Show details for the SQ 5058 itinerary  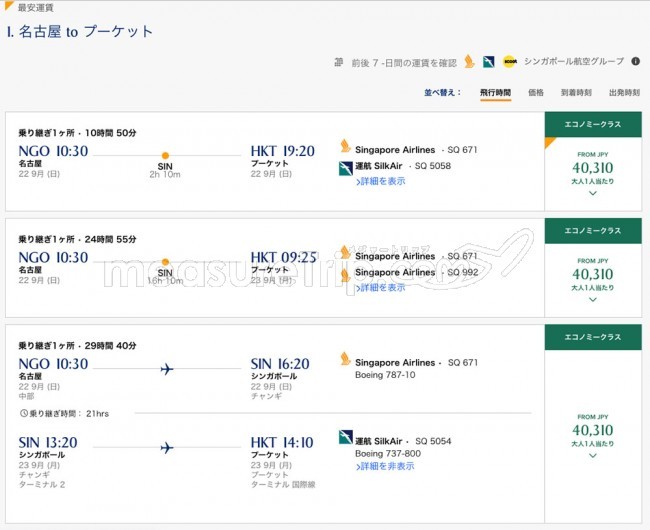tap(381, 181)
